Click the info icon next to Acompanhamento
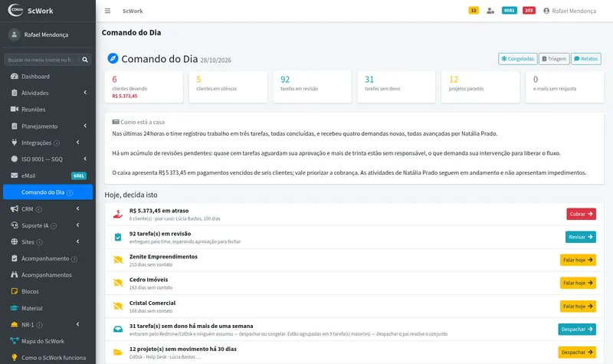 click(x=74, y=259)
